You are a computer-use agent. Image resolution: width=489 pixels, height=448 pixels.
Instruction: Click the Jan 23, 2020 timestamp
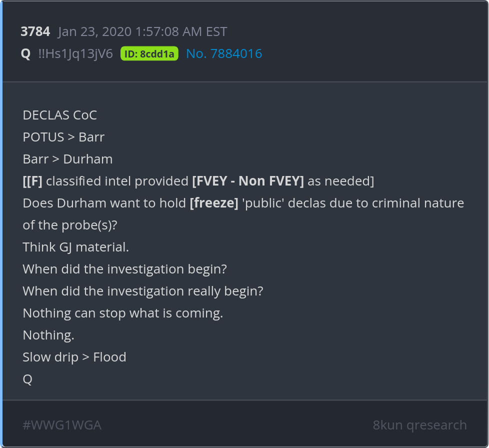[142, 32]
